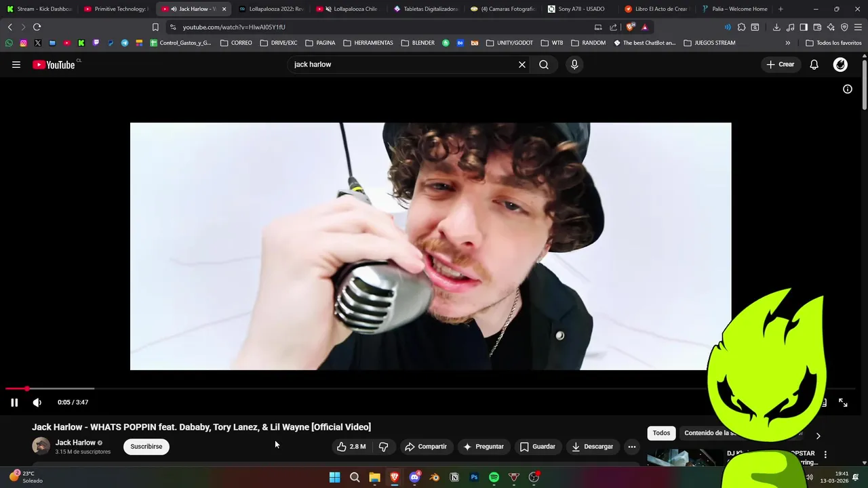Save the video with Guardar
868x488 pixels.
[x=538, y=447]
